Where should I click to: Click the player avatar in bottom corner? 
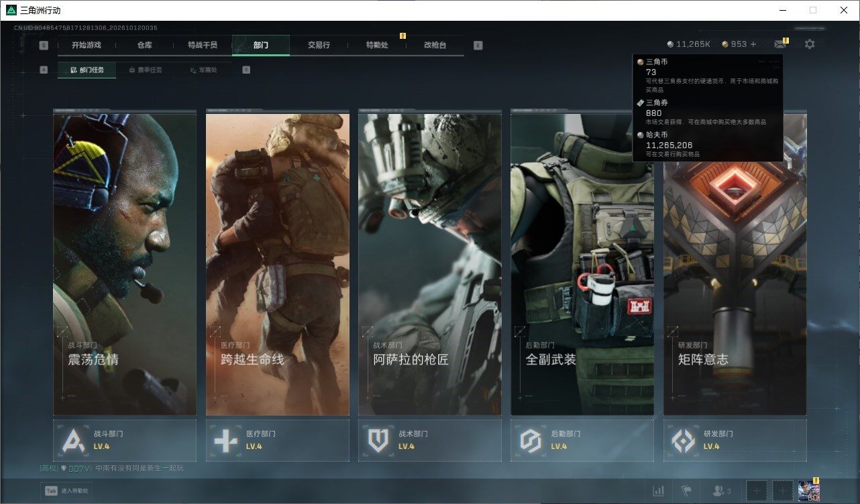click(809, 491)
